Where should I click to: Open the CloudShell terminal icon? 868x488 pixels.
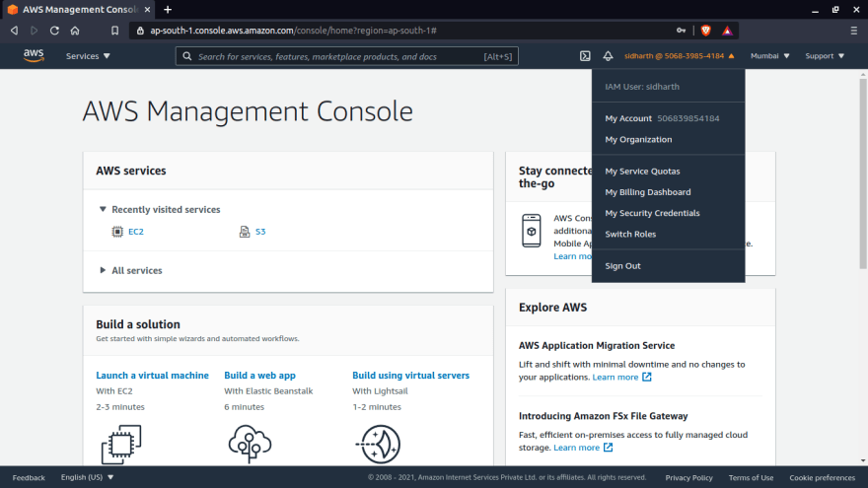click(x=585, y=56)
